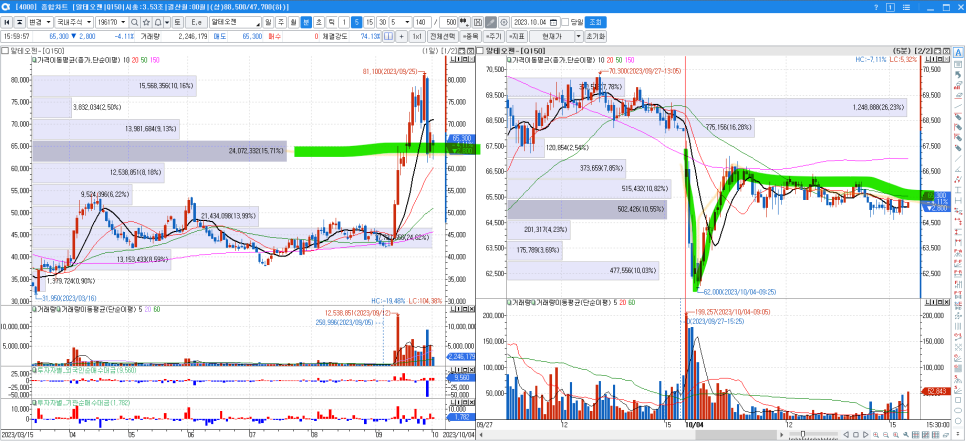Image resolution: width=966 pixels, height=443 pixels.
Task: Click the save icon left of the pencil
Action: click(477, 22)
